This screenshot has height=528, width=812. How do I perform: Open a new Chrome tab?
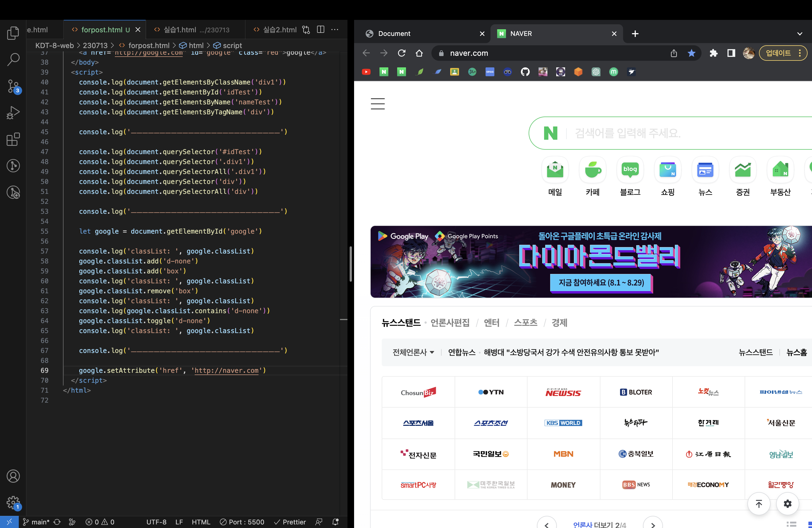(635, 33)
